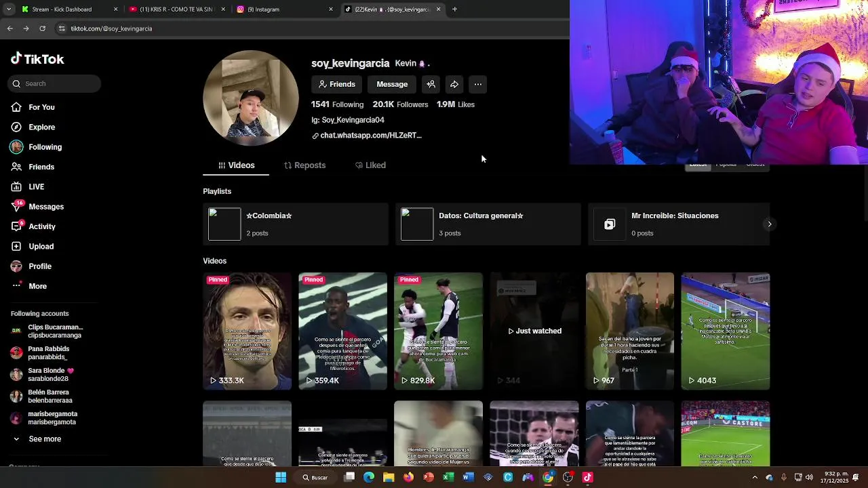Close the Kick Dashboard browser tab
This screenshot has width=868, height=488.
point(115,9)
